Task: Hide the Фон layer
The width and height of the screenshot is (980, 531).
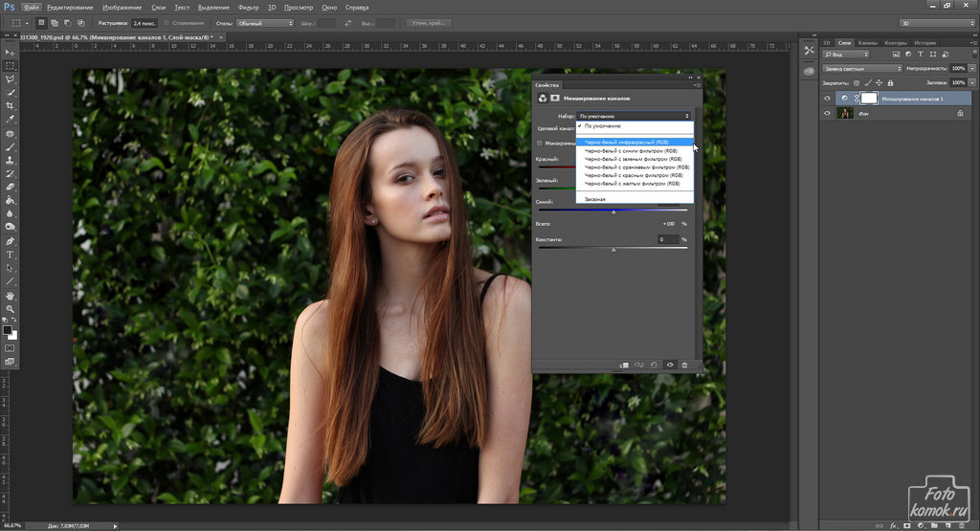Action: coord(827,113)
